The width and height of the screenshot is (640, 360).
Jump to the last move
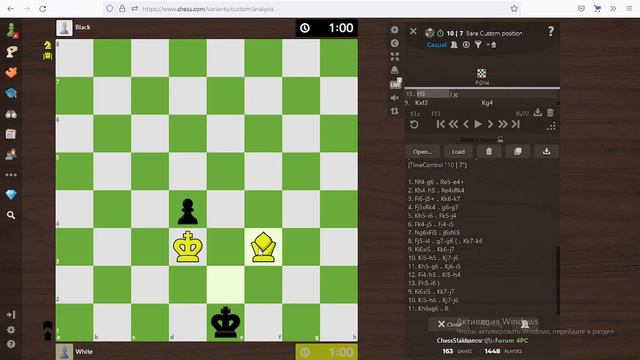tap(516, 124)
